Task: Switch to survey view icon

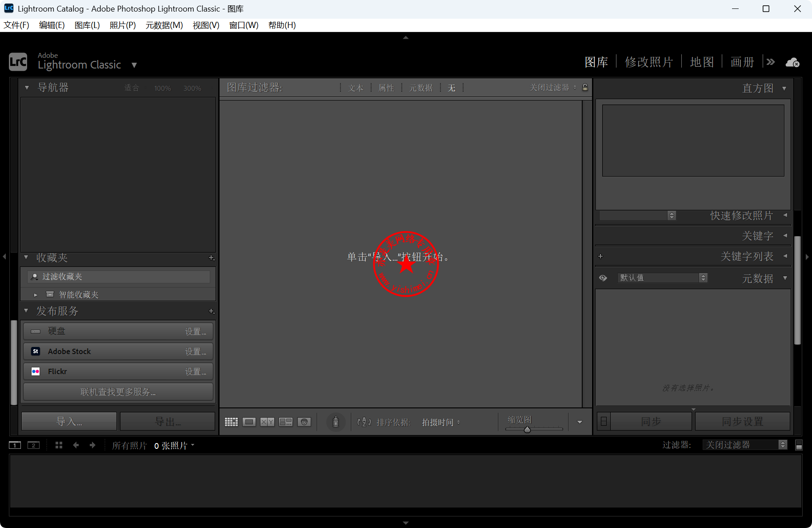Action: (285, 422)
